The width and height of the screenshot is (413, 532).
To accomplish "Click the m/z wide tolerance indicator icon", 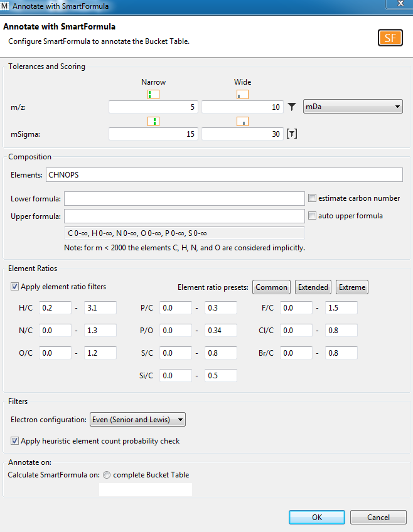I will (x=243, y=94).
